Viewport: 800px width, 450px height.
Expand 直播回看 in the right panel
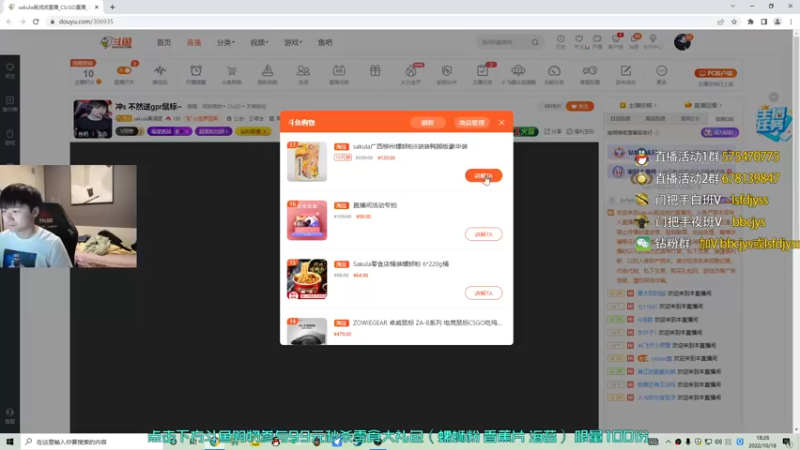704,105
